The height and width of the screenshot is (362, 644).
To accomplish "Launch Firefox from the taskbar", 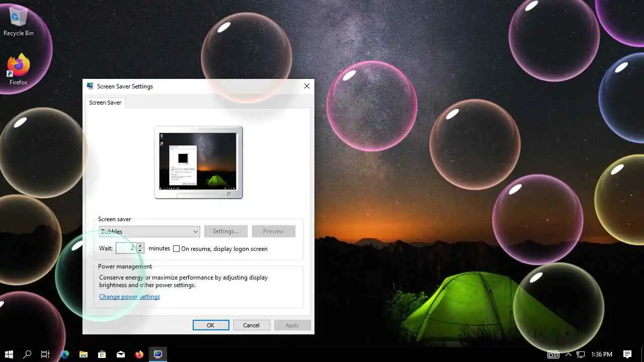I will 139,354.
